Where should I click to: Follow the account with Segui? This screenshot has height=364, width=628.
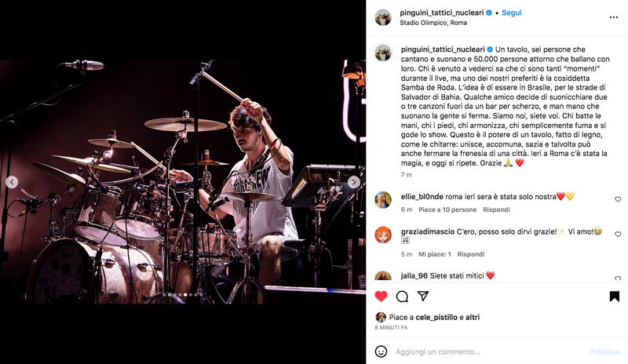click(x=512, y=13)
